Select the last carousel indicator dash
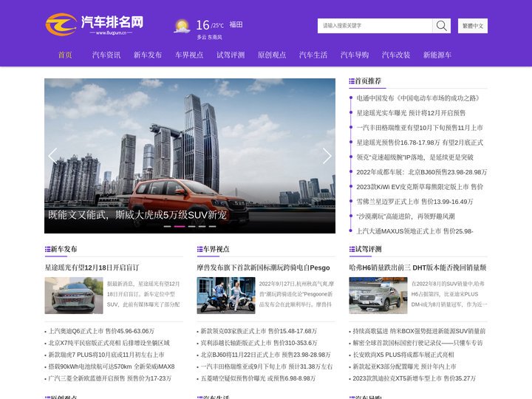 coord(212,226)
